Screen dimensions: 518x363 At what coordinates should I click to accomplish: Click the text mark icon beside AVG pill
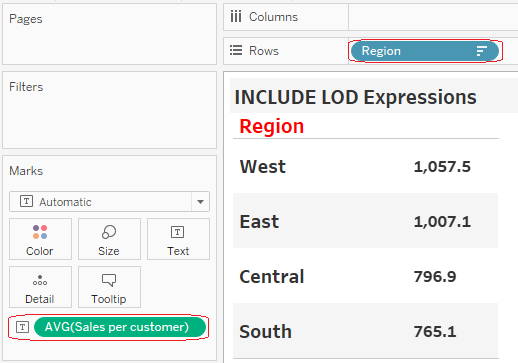pos(23,327)
